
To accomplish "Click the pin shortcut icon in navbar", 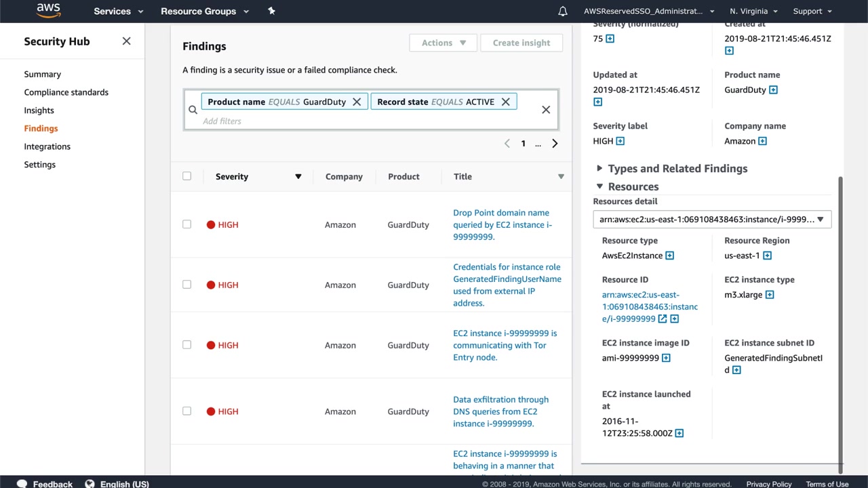I will point(271,11).
